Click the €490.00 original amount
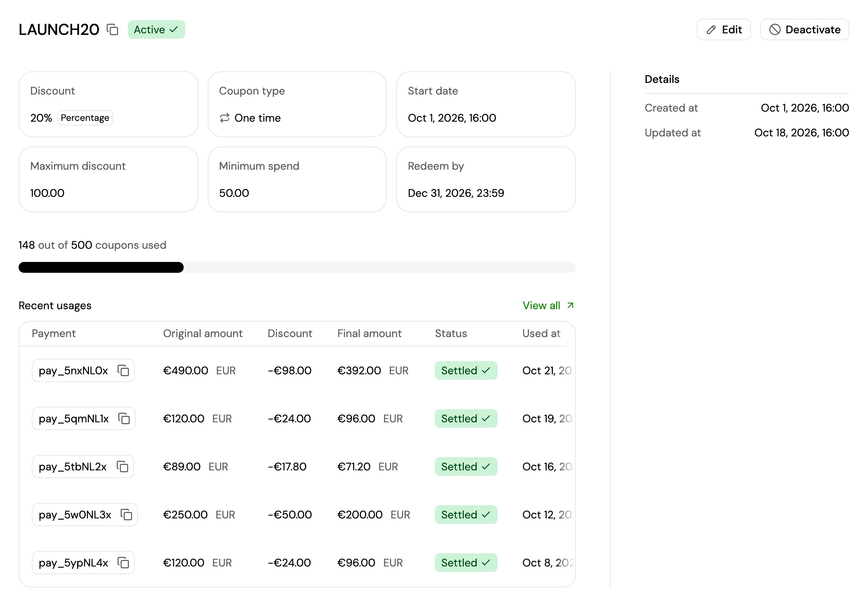 click(x=186, y=370)
